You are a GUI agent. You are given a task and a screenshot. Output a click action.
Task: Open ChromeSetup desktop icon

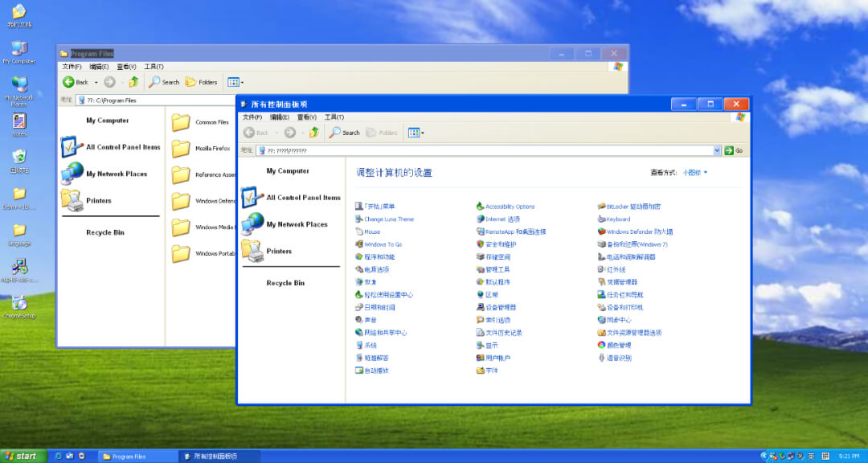[x=19, y=306]
